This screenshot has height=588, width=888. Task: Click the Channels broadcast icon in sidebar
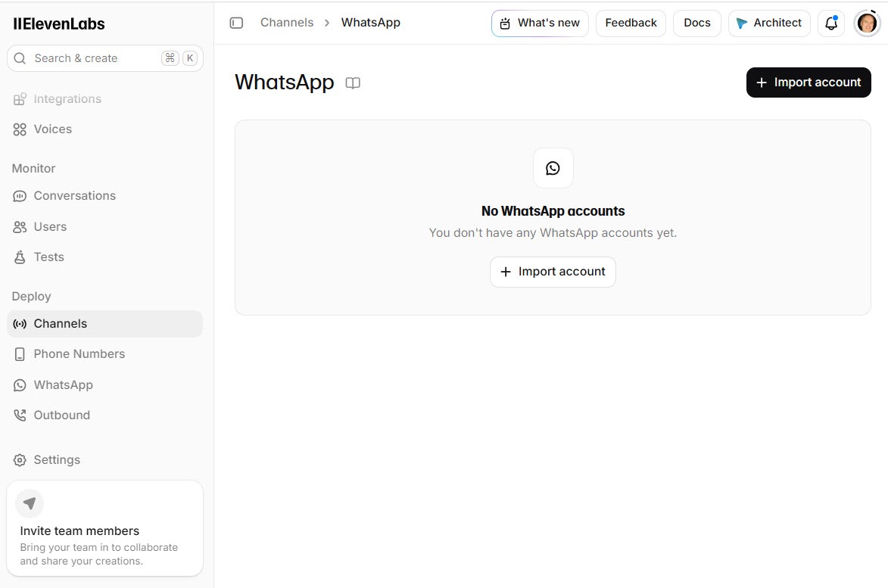20,324
